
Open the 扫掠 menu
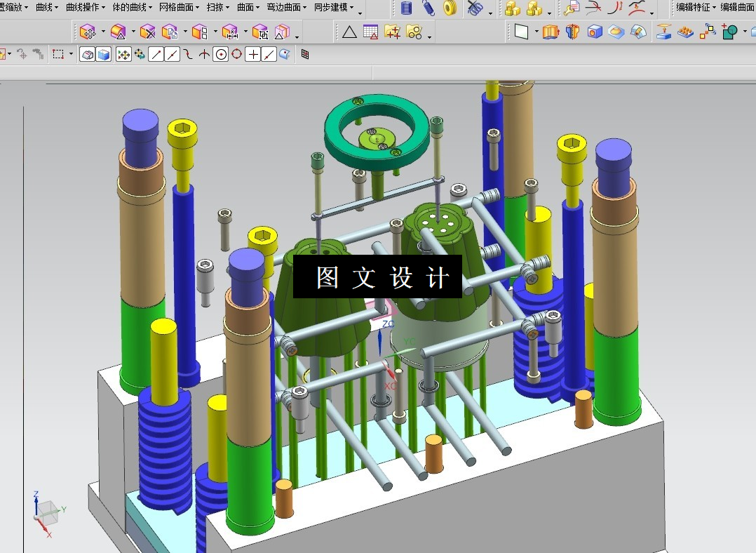[x=218, y=7]
